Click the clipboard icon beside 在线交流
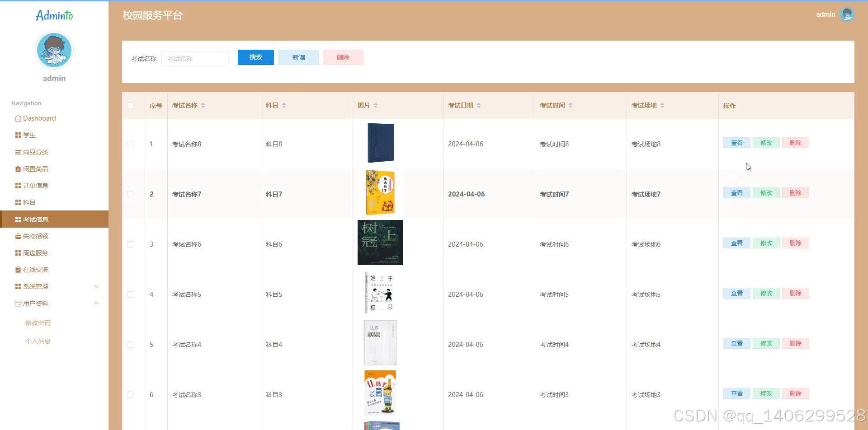The image size is (868, 430). point(18,270)
